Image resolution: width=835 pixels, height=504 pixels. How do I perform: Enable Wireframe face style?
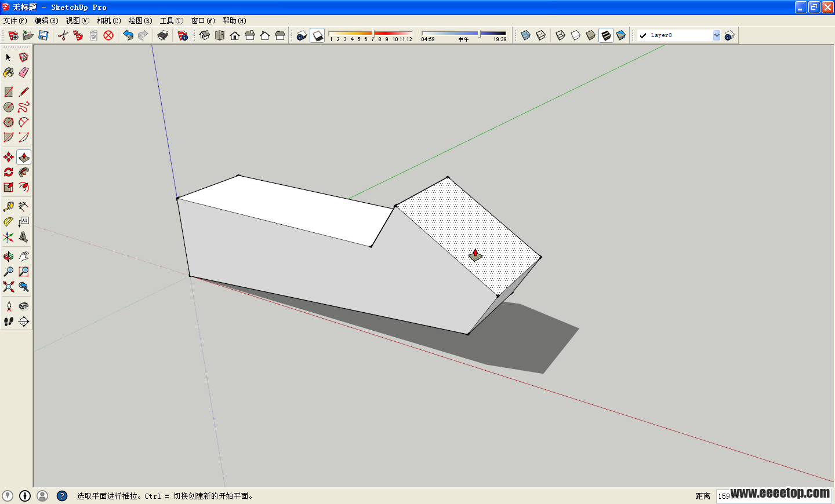coord(561,35)
